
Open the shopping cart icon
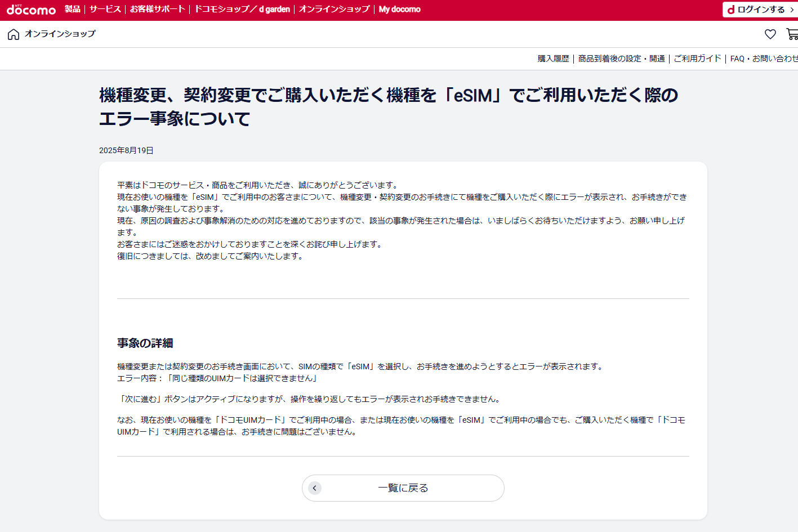[x=792, y=34]
